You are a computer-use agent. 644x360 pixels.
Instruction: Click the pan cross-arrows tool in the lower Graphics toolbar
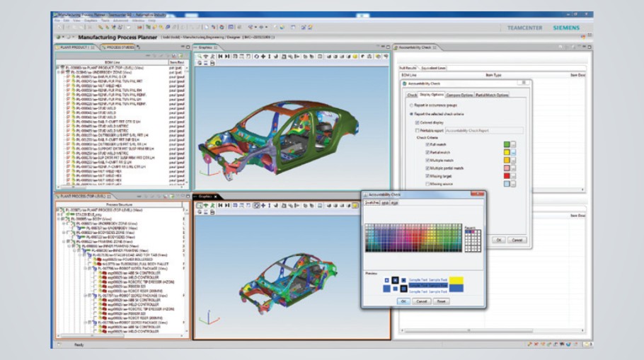(x=263, y=205)
